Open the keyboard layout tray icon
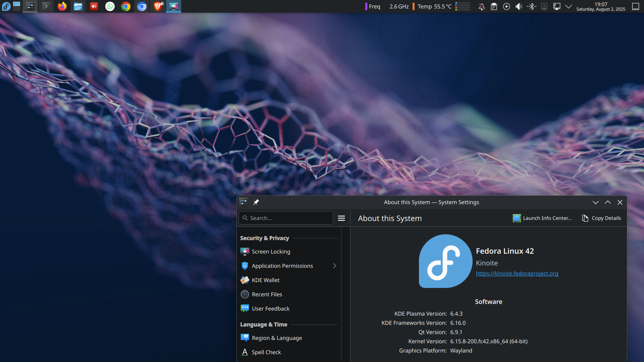The width and height of the screenshot is (644, 362). 544,6
